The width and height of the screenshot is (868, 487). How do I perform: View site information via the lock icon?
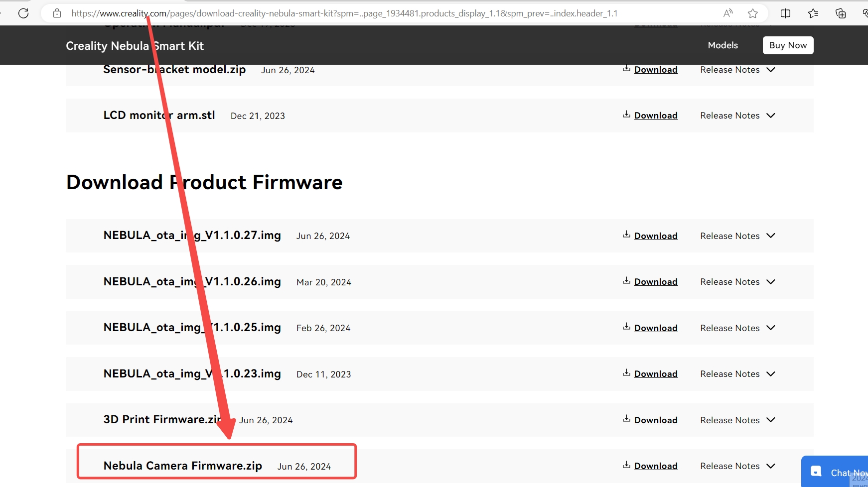click(x=57, y=13)
